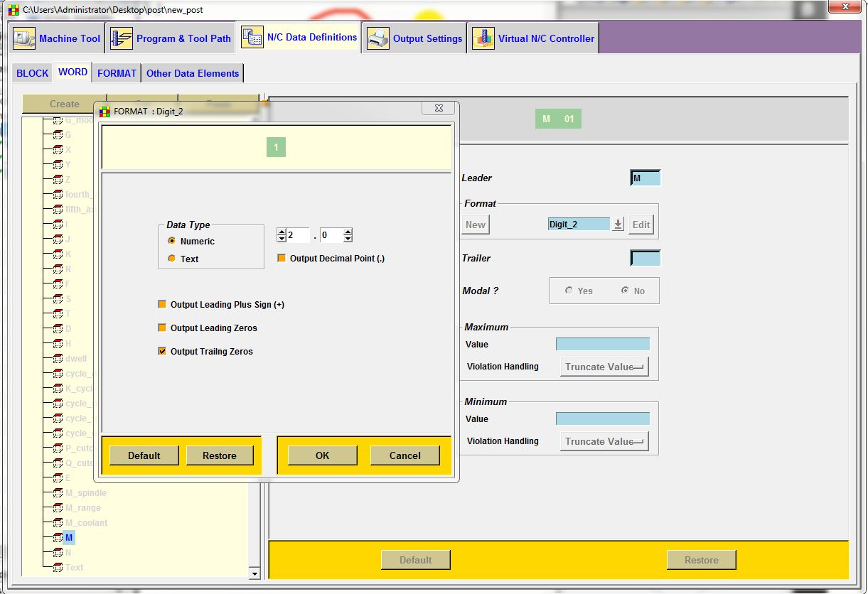The height and width of the screenshot is (594, 868).
Task: Enable Output Decimal Point checkbox
Action: pyautogui.click(x=282, y=259)
